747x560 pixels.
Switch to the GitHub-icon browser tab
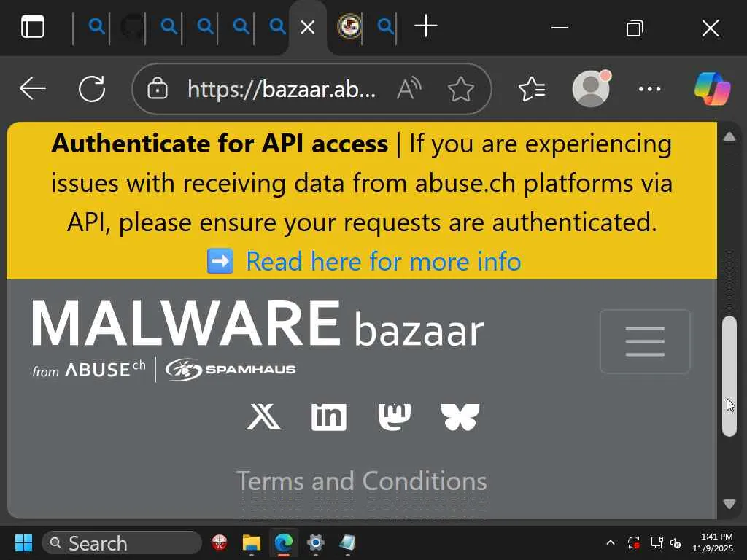132,26
